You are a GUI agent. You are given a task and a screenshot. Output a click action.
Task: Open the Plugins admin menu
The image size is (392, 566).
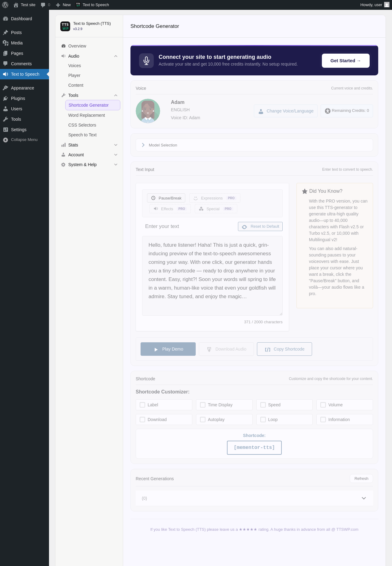pyautogui.click(x=18, y=98)
